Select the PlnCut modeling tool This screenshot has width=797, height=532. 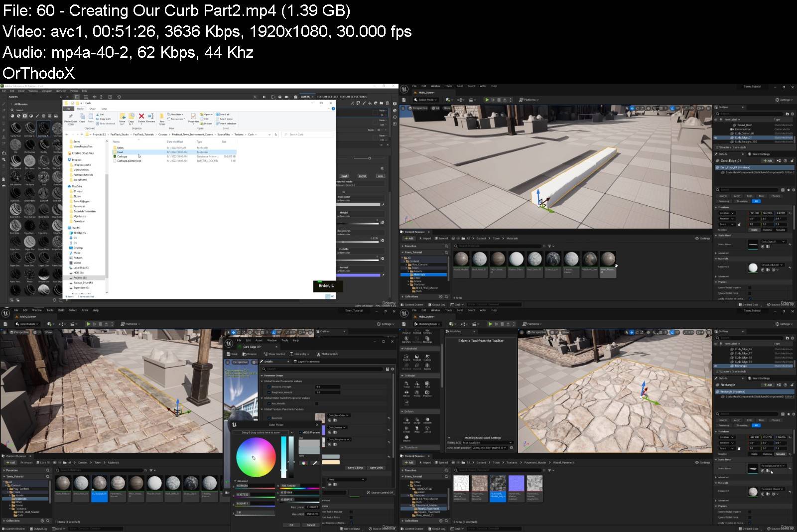click(x=417, y=394)
